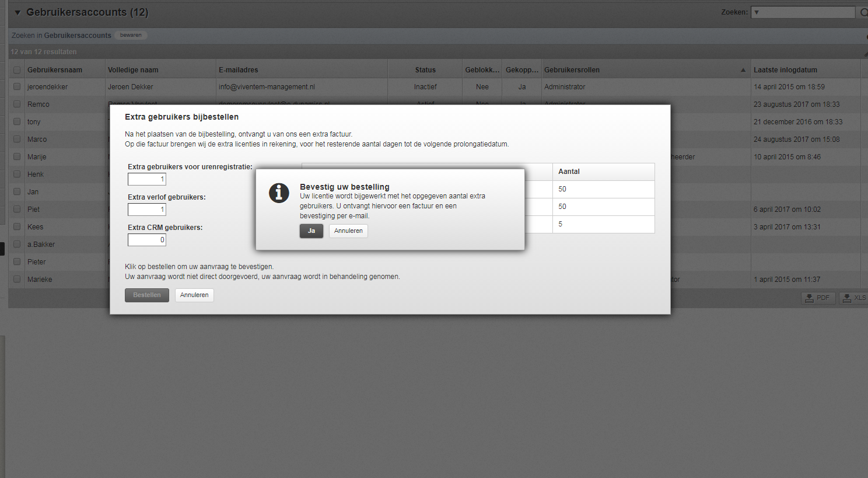Cancel the confirmation dialog with Annuleren
The width and height of the screenshot is (868, 478).
pos(348,231)
